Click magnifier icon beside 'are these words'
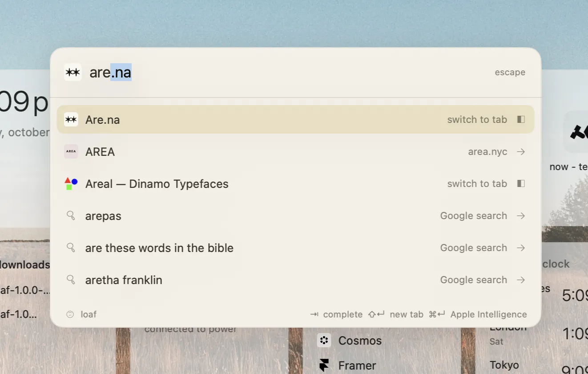The image size is (588, 374). click(71, 248)
